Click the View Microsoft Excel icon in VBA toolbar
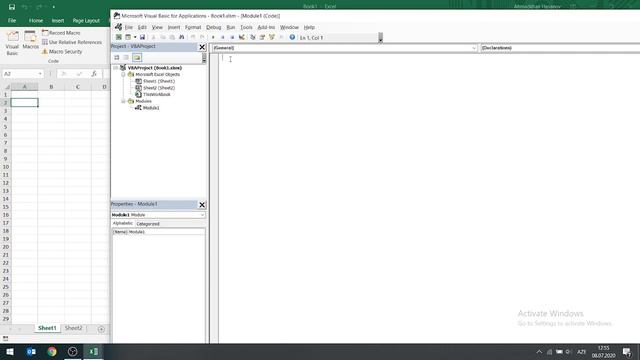Image resolution: width=640 pixels, height=360 pixels. (119, 37)
